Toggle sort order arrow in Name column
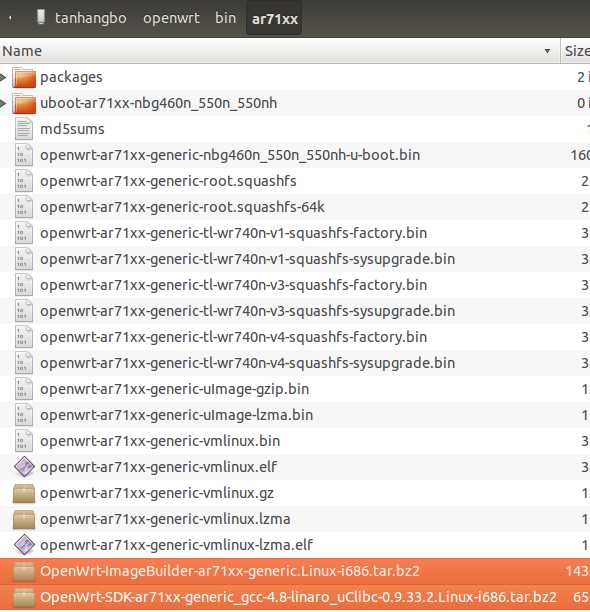 pyautogui.click(x=547, y=51)
